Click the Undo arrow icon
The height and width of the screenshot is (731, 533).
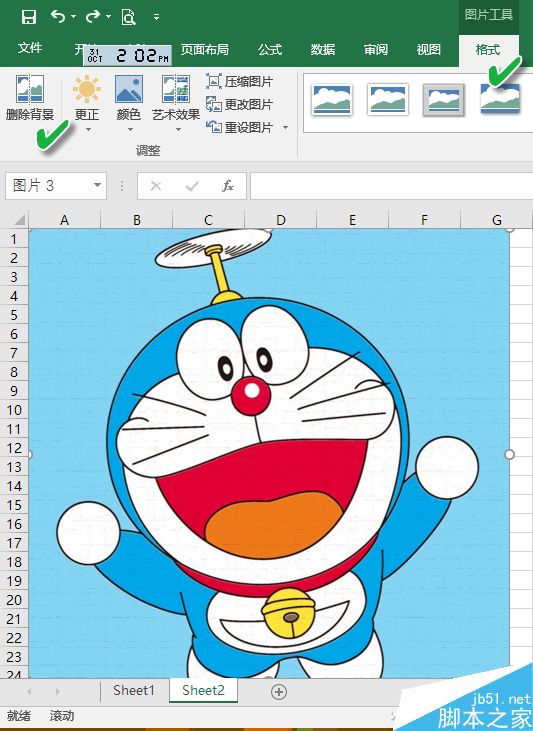pyautogui.click(x=58, y=17)
